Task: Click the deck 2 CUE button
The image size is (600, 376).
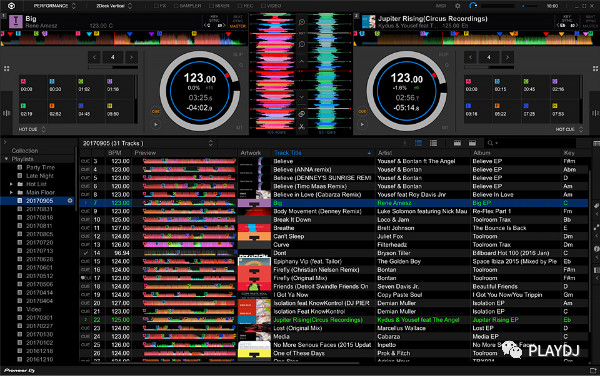Action: 362,111
